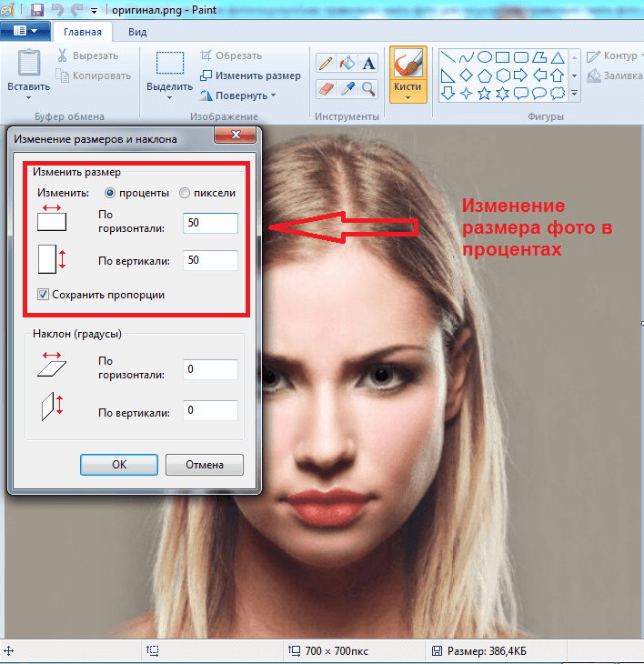Choose the Oval shape
Viewport: 644px width, 664px height.
[485, 56]
